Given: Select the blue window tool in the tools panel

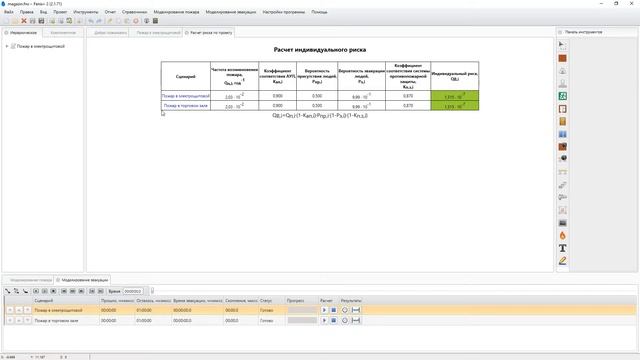Looking at the screenshot, I should click(x=562, y=134).
